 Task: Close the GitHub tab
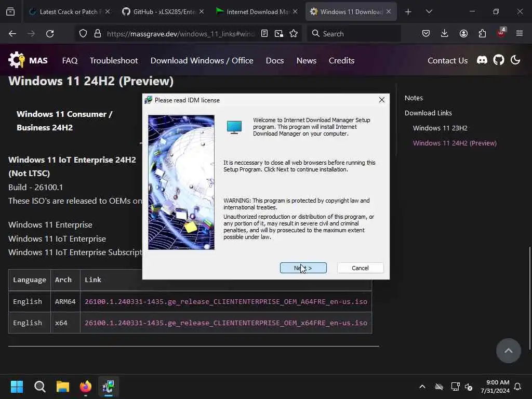click(x=202, y=11)
